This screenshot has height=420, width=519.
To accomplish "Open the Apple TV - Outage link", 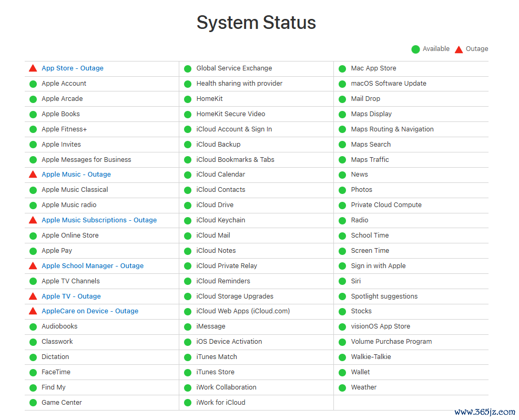I will click(x=71, y=296).
